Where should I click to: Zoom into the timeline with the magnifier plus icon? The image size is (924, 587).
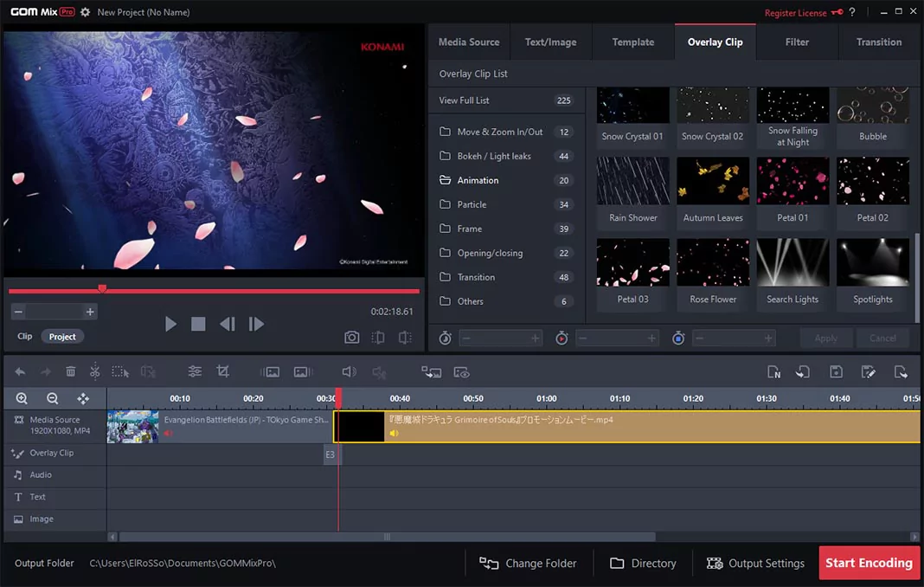pyautogui.click(x=21, y=398)
